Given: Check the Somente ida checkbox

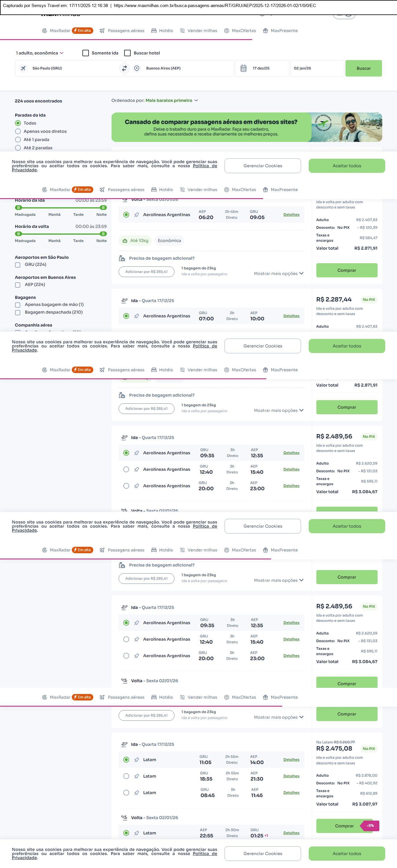Looking at the screenshot, I should 86,53.
